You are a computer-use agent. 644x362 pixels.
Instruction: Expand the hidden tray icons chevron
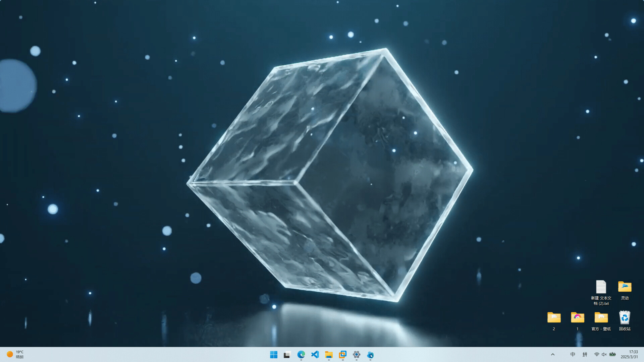pyautogui.click(x=553, y=355)
